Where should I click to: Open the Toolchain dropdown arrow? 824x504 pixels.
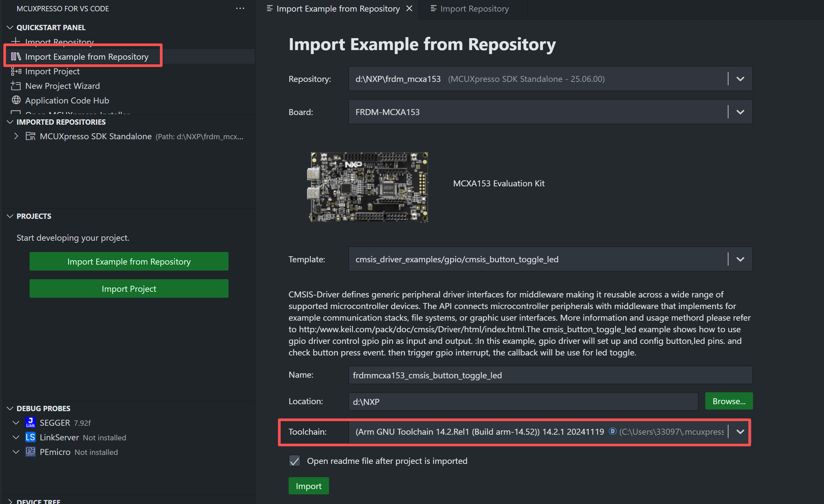tap(740, 432)
